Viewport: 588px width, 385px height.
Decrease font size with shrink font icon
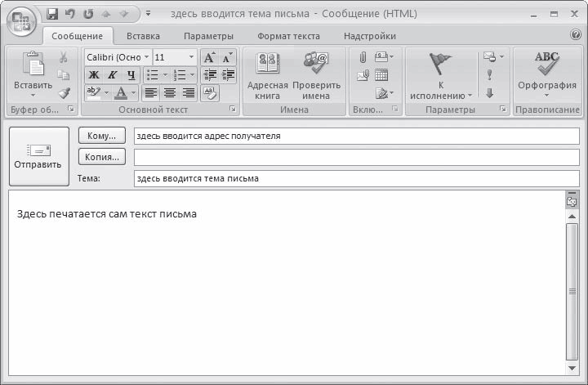pos(227,57)
